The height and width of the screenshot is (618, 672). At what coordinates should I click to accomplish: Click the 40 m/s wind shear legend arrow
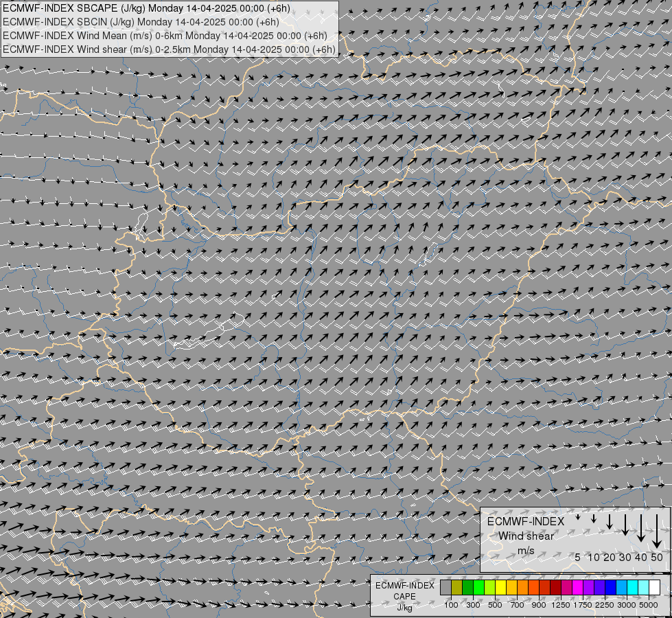(640, 528)
